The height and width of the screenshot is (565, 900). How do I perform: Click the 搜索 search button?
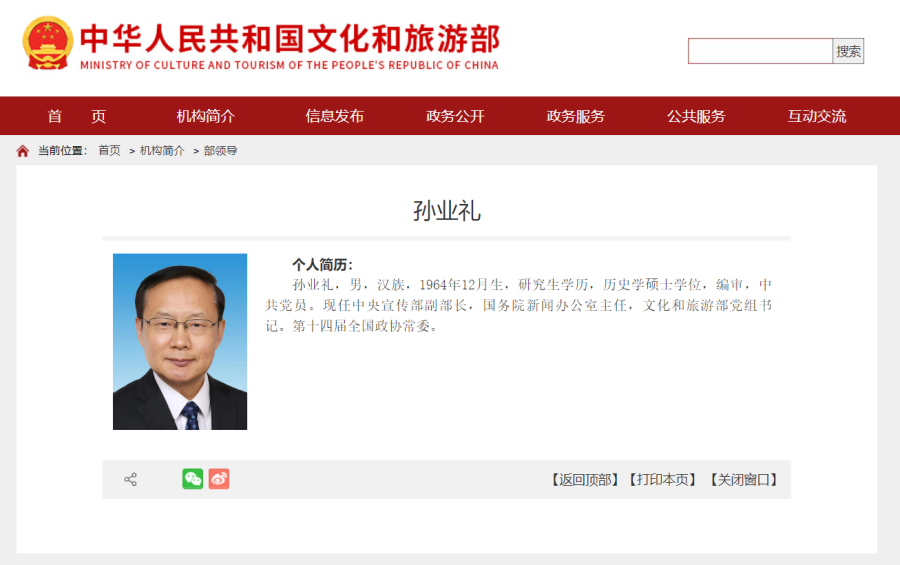(848, 51)
